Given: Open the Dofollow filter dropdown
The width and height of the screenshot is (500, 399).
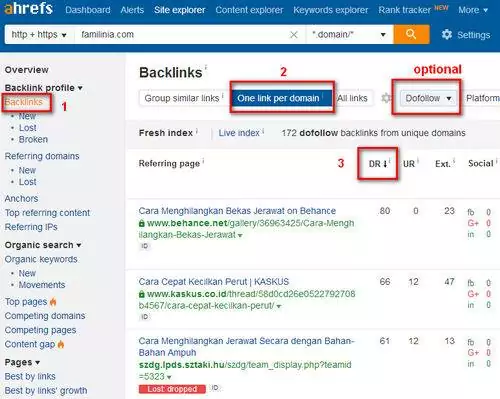Looking at the screenshot, I should (x=428, y=98).
